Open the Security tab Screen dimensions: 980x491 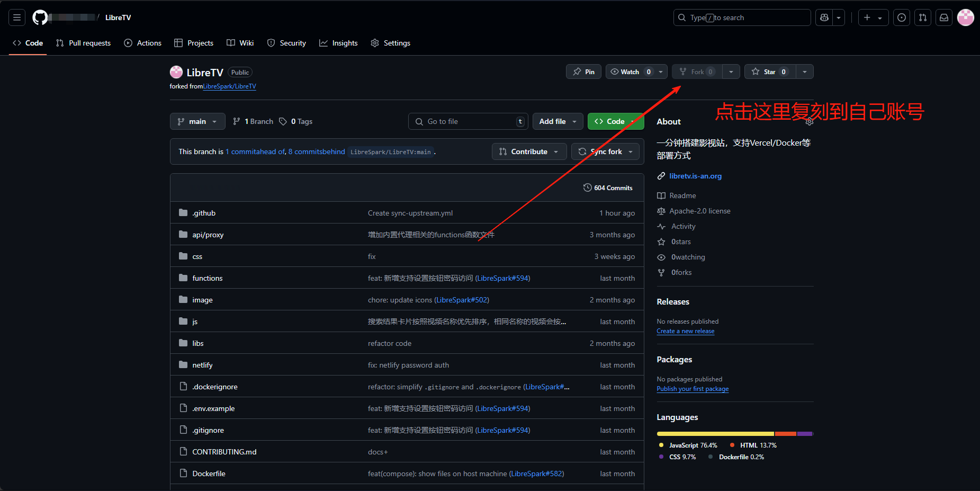286,43
